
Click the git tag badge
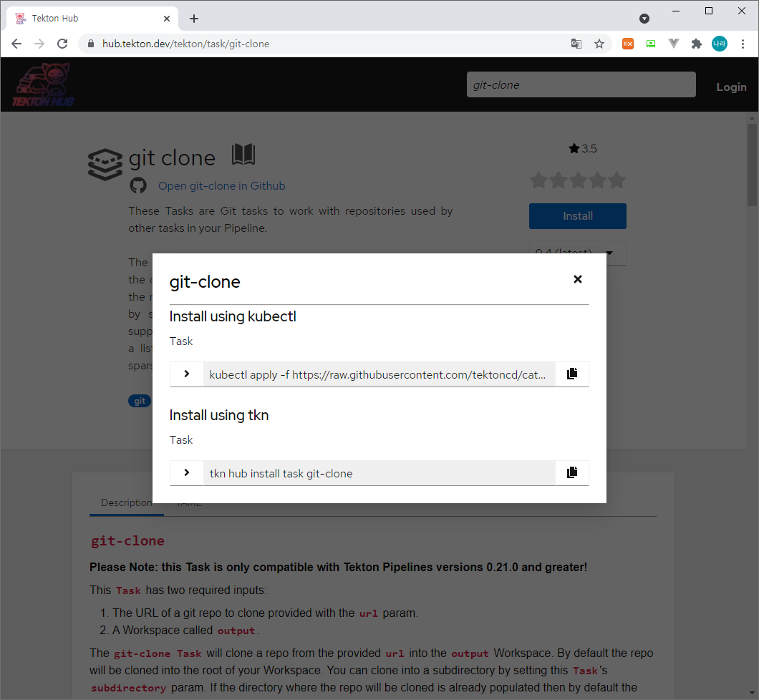click(140, 401)
